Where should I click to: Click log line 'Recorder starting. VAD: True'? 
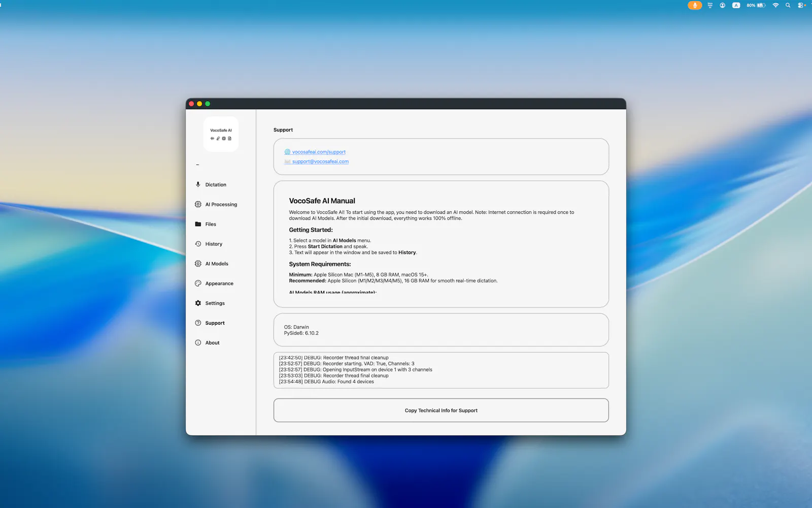point(346,364)
